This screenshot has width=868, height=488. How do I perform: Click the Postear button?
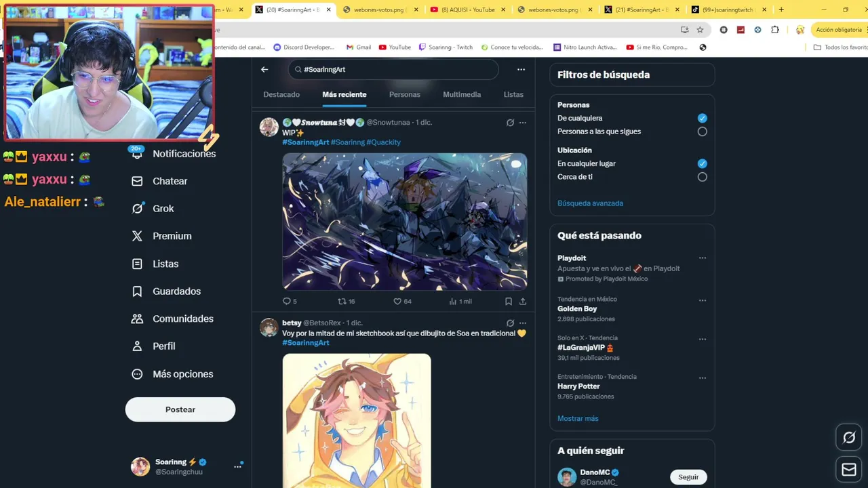pyautogui.click(x=180, y=409)
